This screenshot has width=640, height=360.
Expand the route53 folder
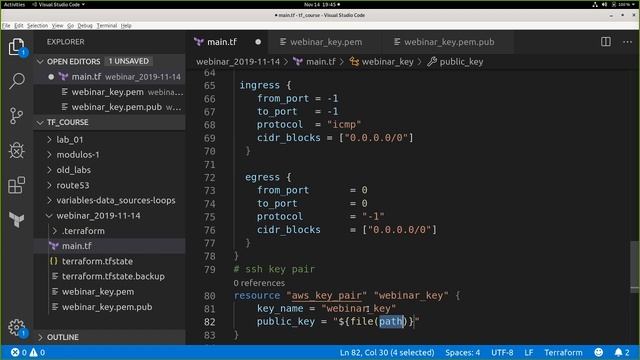[49, 185]
